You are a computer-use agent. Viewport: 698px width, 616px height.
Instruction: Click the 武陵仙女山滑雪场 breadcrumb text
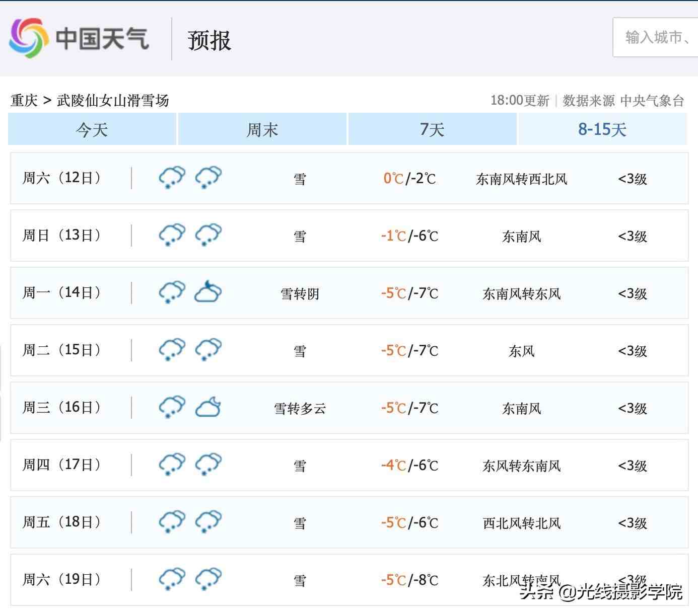pyautogui.click(x=113, y=101)
